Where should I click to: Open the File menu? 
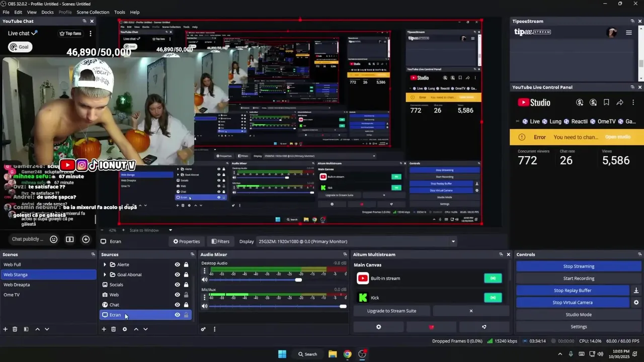click(6, 12)
